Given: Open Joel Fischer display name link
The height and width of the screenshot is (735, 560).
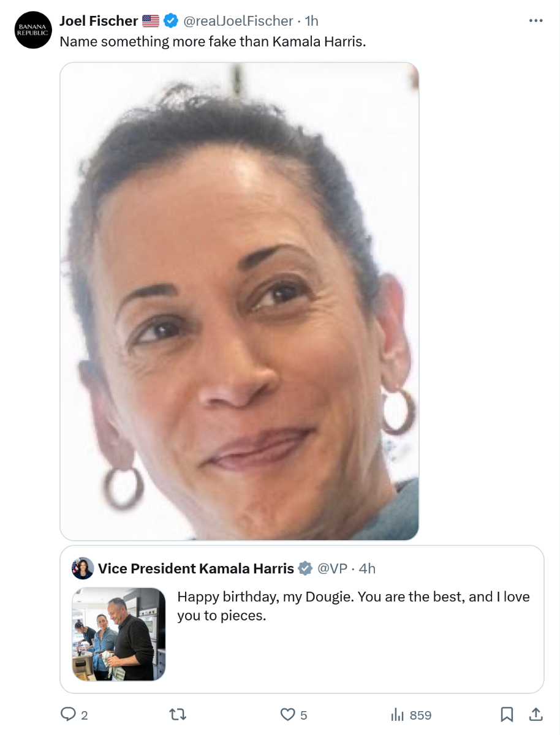Looking at the screenshot, I should point(98,21).
